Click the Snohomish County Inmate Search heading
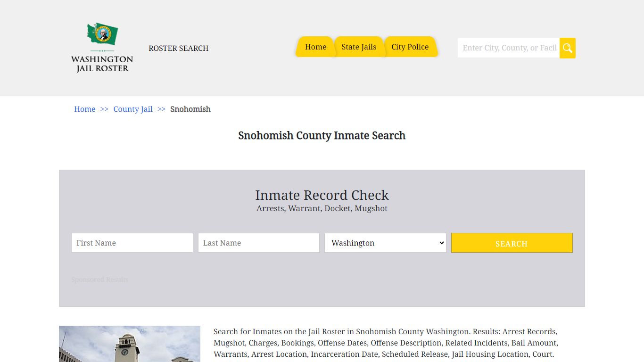Screen dimensions: 644x362 point(322,136)
